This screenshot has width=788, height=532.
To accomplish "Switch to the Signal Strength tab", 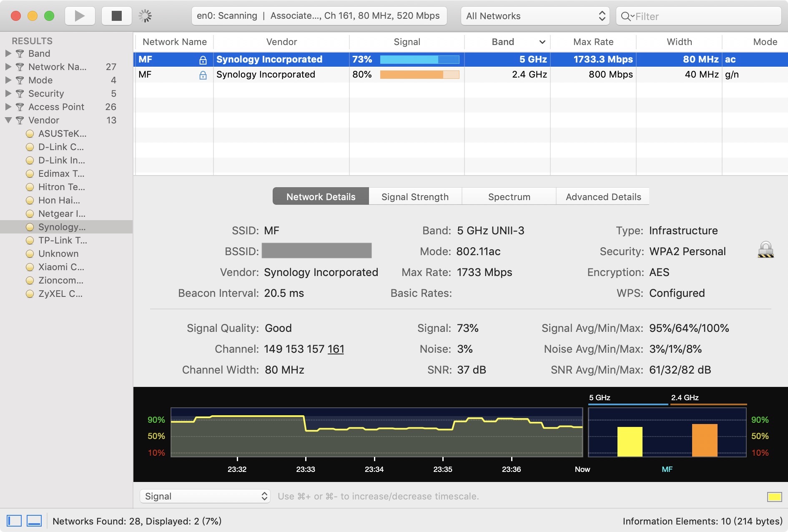I will [x=415, y=197].
